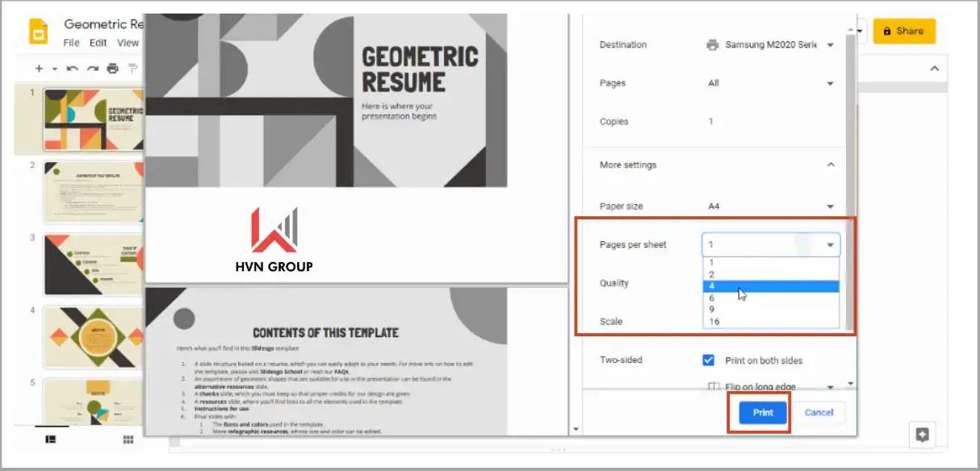Click Geometric Resume preview page
The image size is (980, 471).
click(357, 148)
